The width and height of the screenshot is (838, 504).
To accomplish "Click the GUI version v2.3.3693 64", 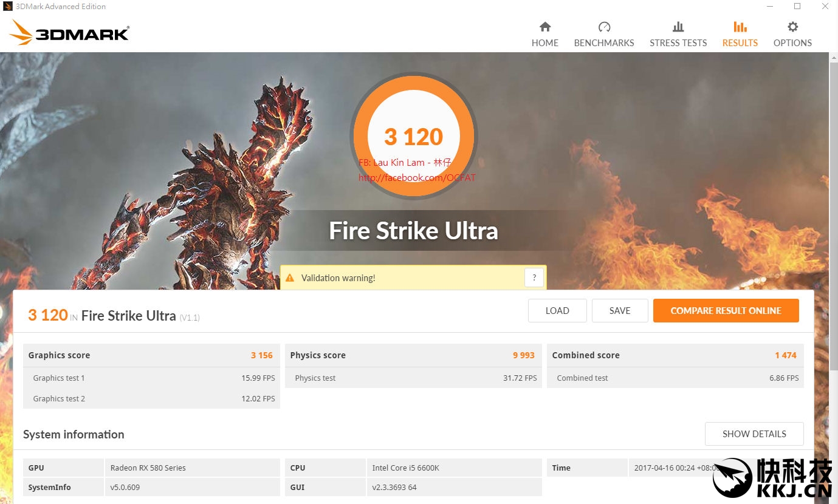I will pyautogui.click(x=394, y=487).
